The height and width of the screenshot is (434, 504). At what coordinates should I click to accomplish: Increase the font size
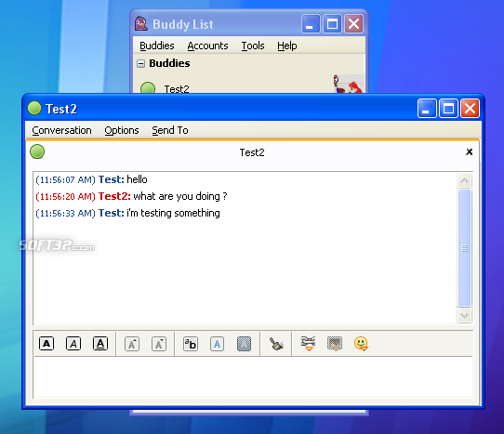click(x=132, y=344)
